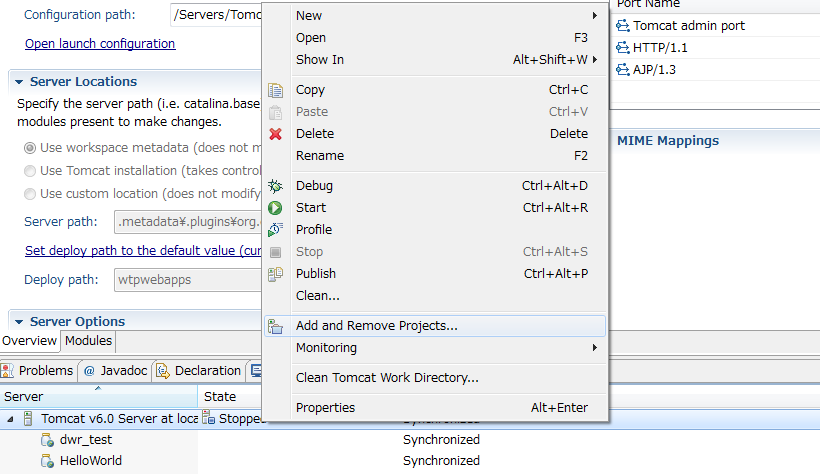820x474 pixels.
Task: Open the Javadoc view tab
Action: point(116,371)
